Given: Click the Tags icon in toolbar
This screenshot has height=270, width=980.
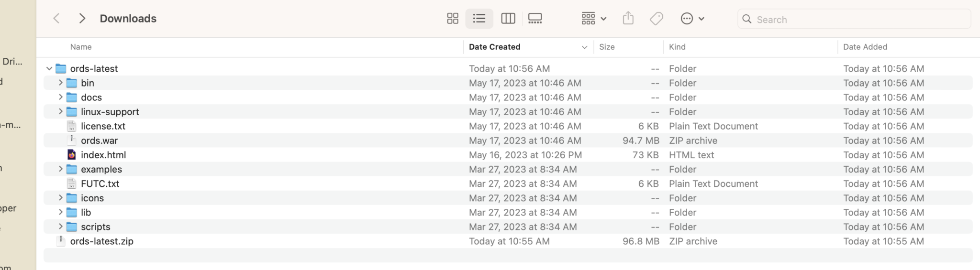Looking at the screenshot, I should point(656,19).
